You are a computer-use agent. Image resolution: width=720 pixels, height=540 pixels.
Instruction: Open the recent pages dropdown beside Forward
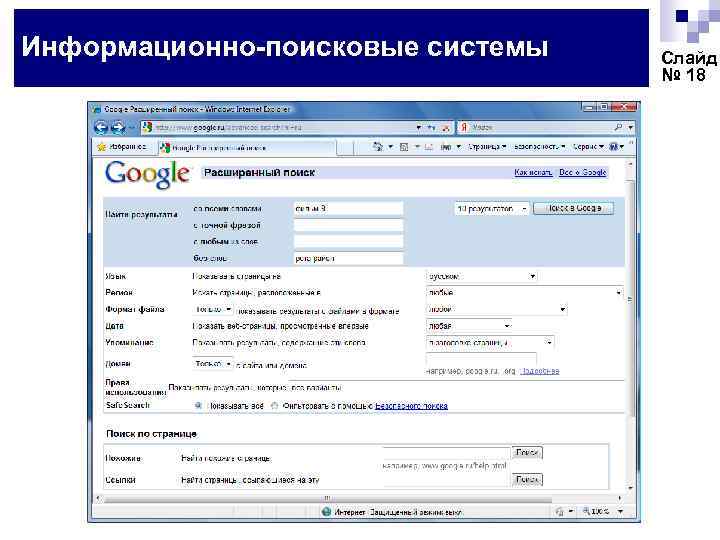click(132, 128)
